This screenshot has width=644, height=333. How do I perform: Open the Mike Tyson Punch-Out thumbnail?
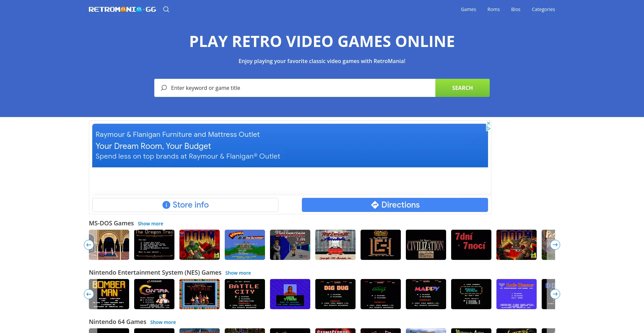(x=290, y=294)
